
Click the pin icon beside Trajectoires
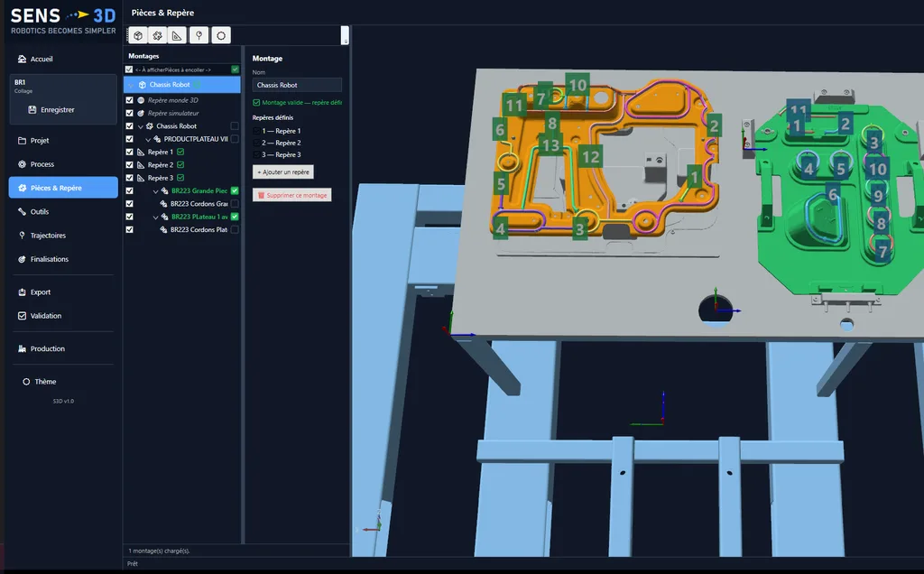[23, 236]
